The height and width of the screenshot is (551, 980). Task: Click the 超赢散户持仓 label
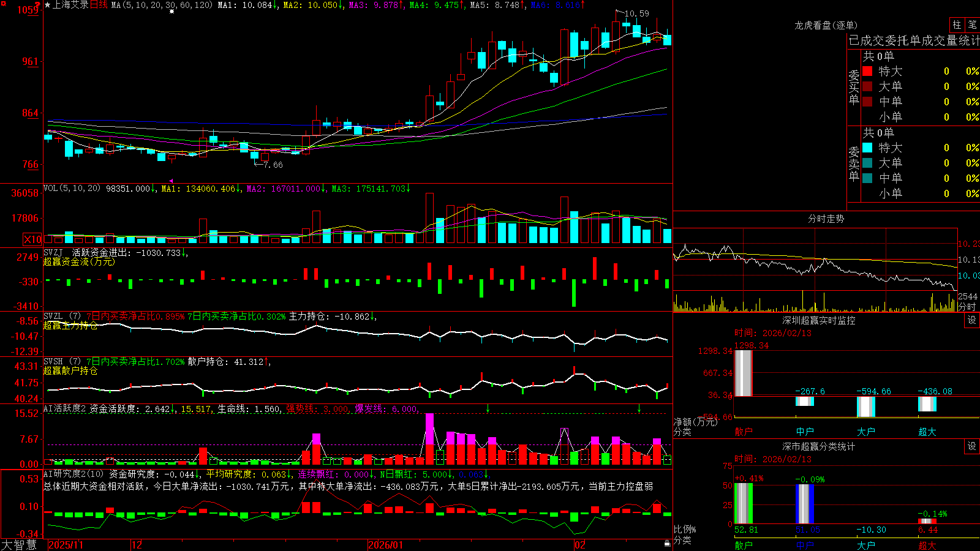pos(70,371)
